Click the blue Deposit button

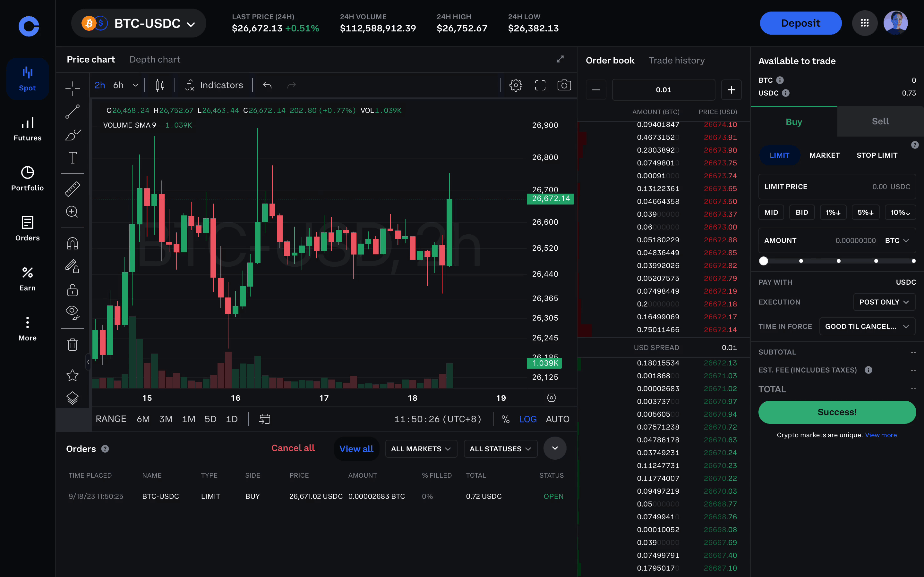point(800,23)
